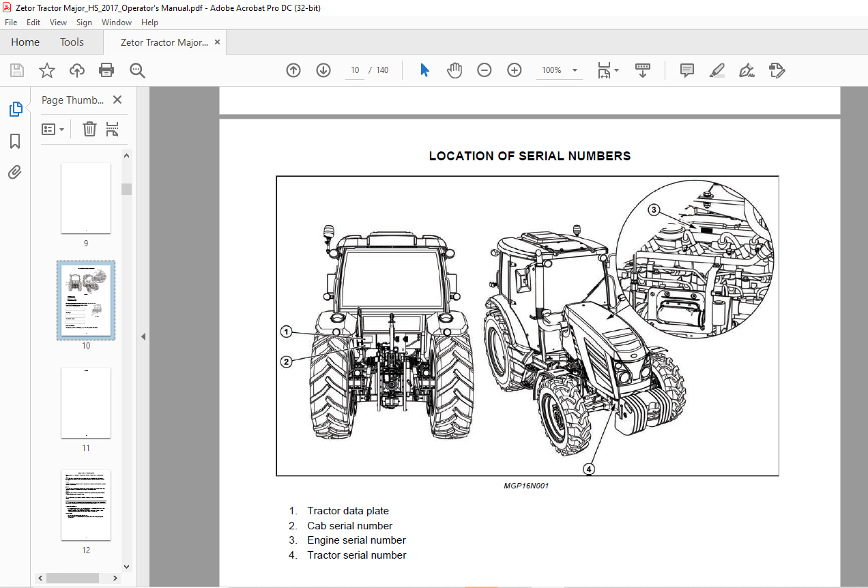The image size is (868, 588).
Task: Click the page number input field
Action: (355, 70)
